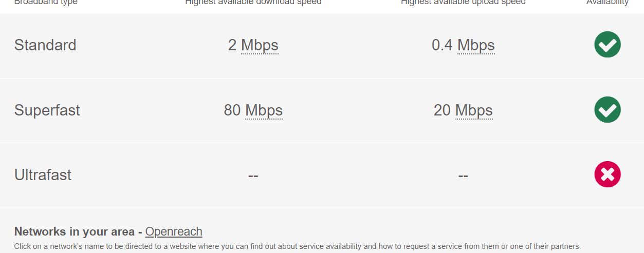Viewport: 644px width, 253px height.
Task: Click the Mbps abbreviation beside 2 download
Action: coord(260,45)
